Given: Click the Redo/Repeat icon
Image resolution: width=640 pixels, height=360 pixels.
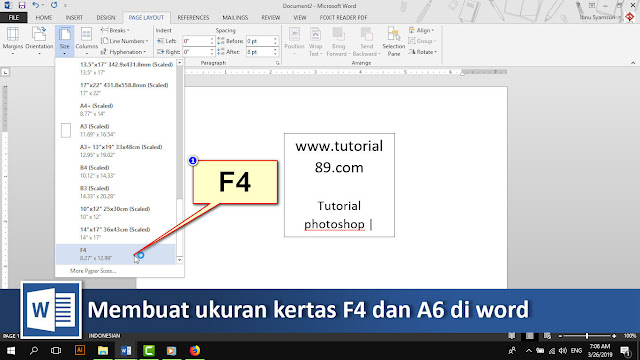Looking at the screenshot, I should 54,5.
